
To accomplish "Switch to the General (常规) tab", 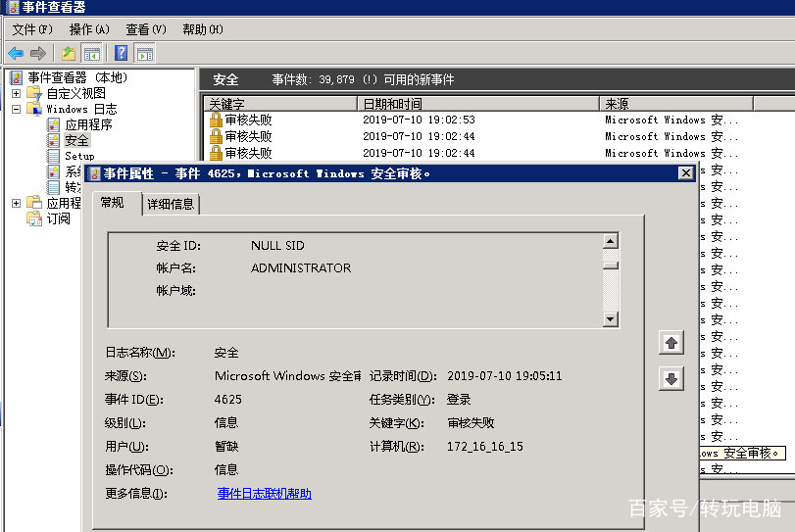I will (112, 203).
